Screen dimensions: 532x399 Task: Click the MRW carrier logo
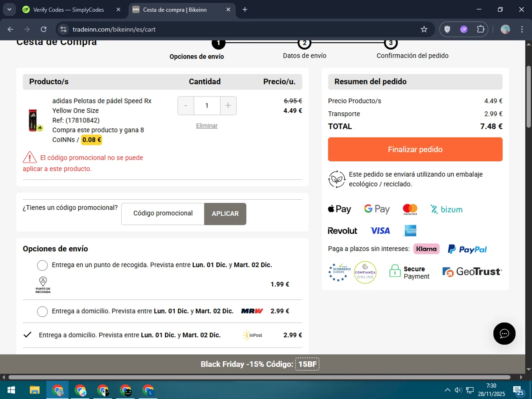[252, 311]
